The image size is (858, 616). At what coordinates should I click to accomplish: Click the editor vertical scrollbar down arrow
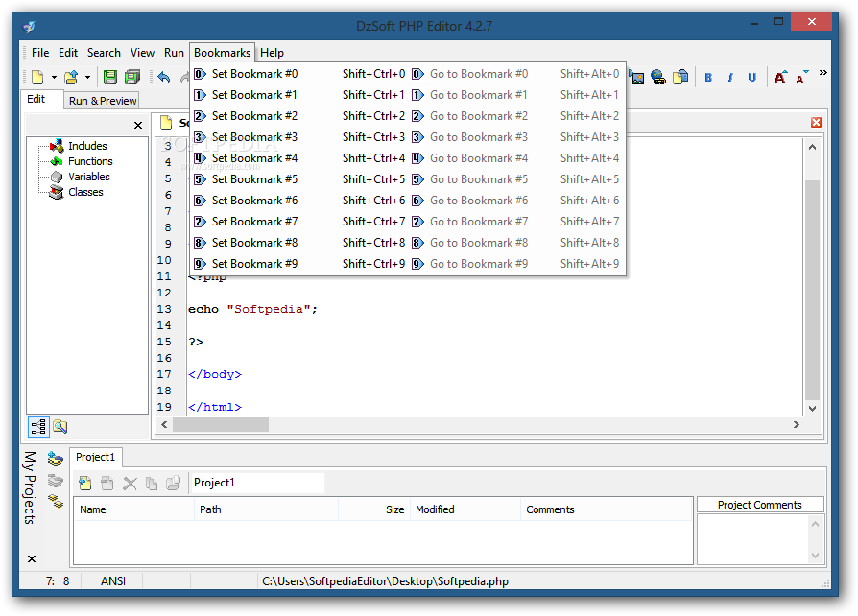[812, 409]
